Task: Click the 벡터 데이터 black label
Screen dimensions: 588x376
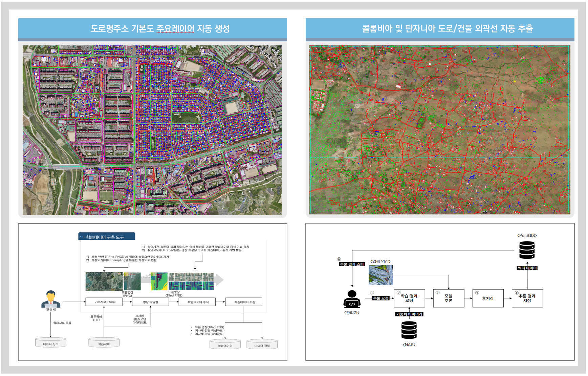Action: point(527,268)
